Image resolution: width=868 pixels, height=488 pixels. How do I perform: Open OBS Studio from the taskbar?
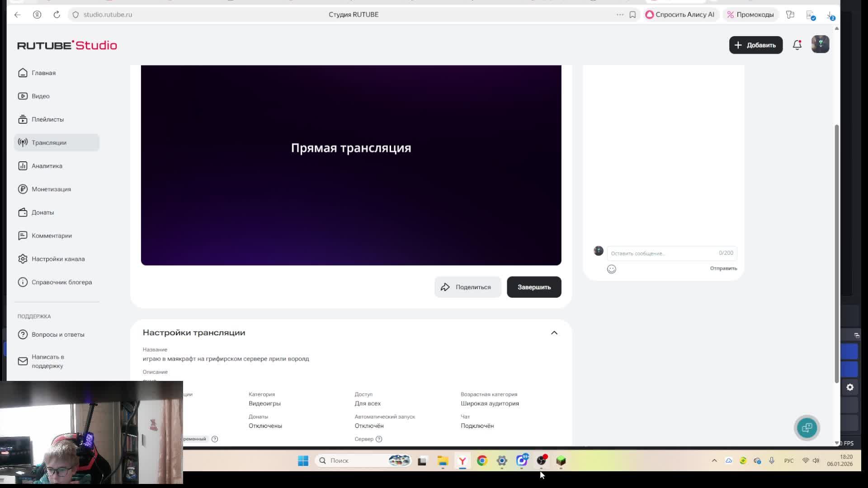tap(541, 460)
